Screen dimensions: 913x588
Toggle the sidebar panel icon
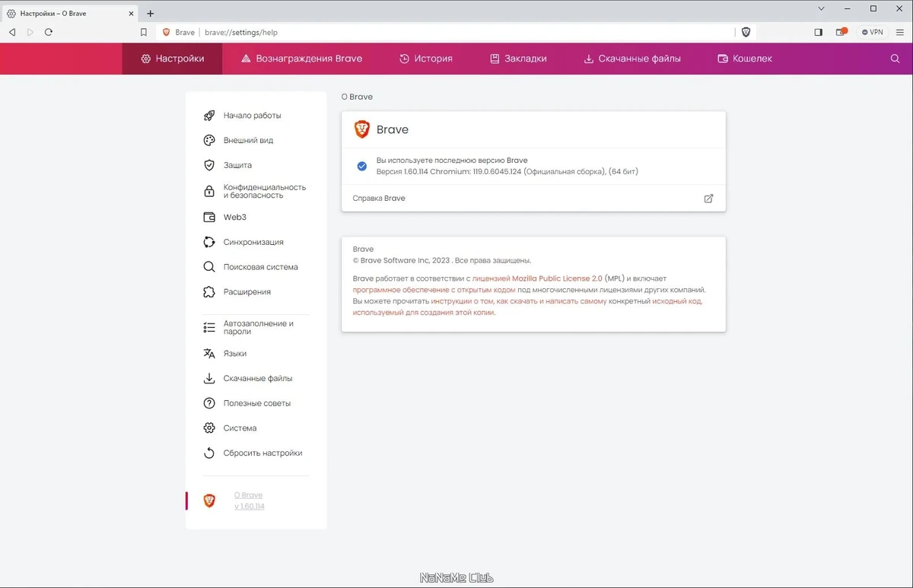click(819, 32)
